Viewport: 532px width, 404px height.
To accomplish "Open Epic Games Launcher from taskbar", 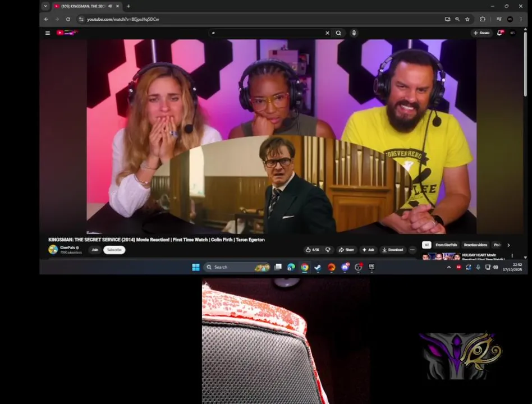I will tap(372, 267).
